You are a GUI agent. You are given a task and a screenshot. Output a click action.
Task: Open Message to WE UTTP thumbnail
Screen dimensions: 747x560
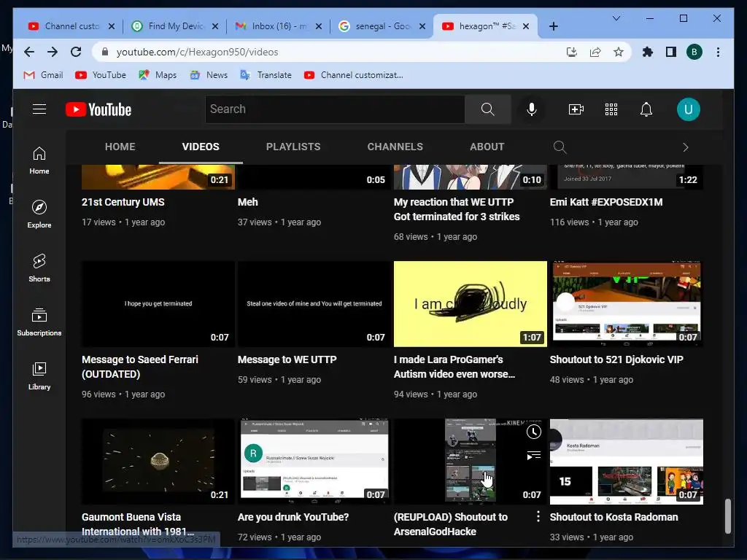pos(314,304)
